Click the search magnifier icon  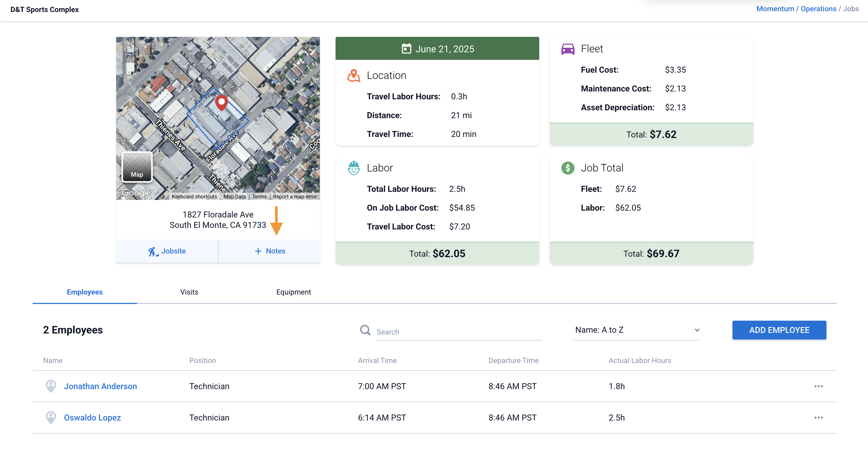(365, 330)
